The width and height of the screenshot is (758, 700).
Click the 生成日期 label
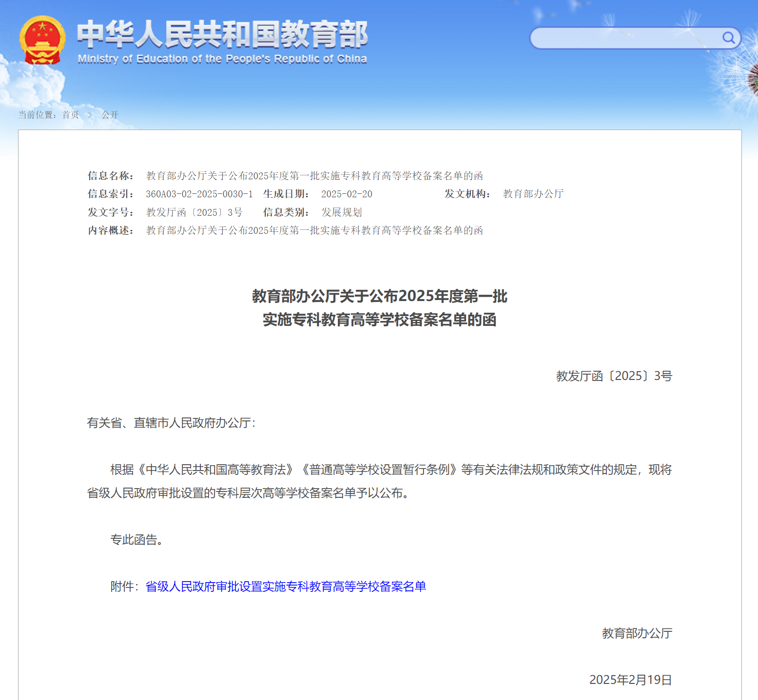point(287,194)
